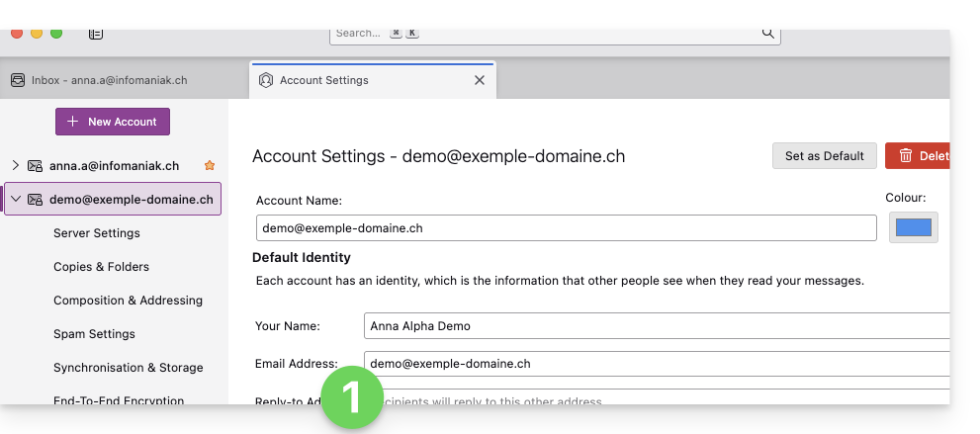Open the blue Colour swatch picker
The height and width of the screenshot is (434, 980).
tap(913, 227)
